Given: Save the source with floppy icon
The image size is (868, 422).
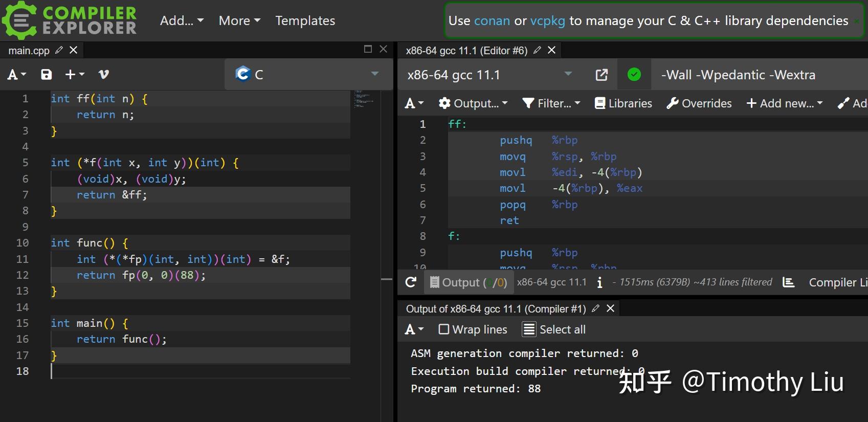Looking at the screenshot, I should pyautogui.click(x=47, y=75).
